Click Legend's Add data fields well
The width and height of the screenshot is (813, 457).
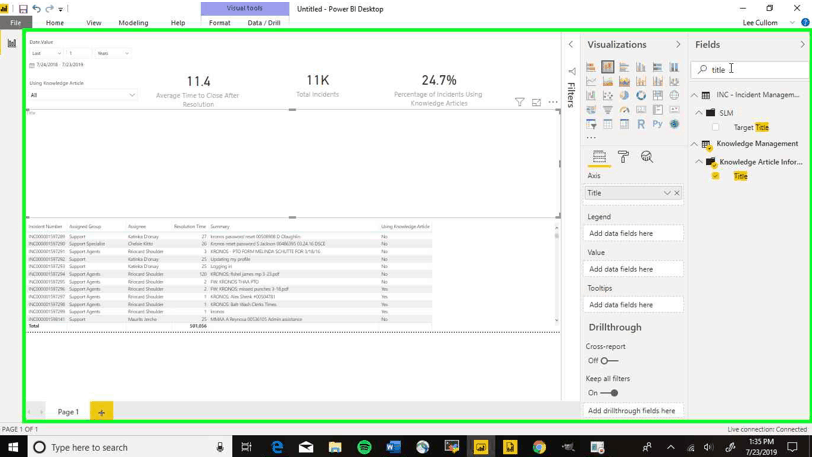(633, 233)
